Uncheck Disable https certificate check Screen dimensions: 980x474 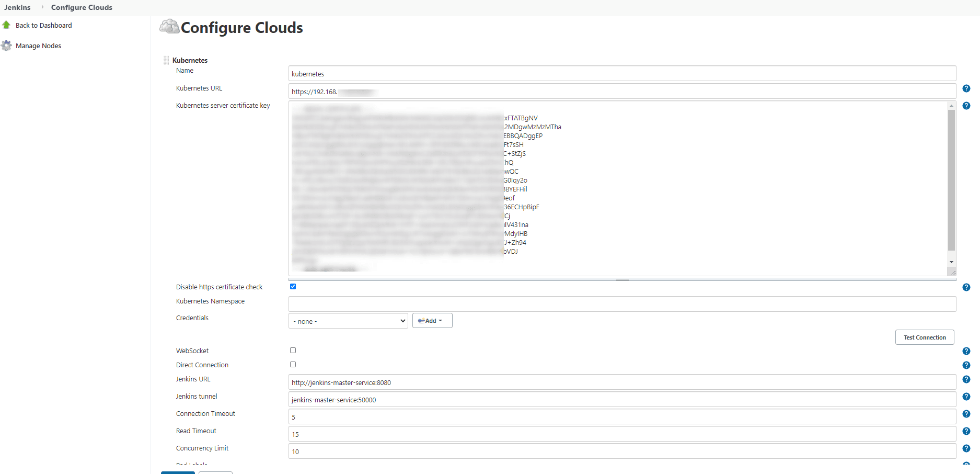(293, 286)
